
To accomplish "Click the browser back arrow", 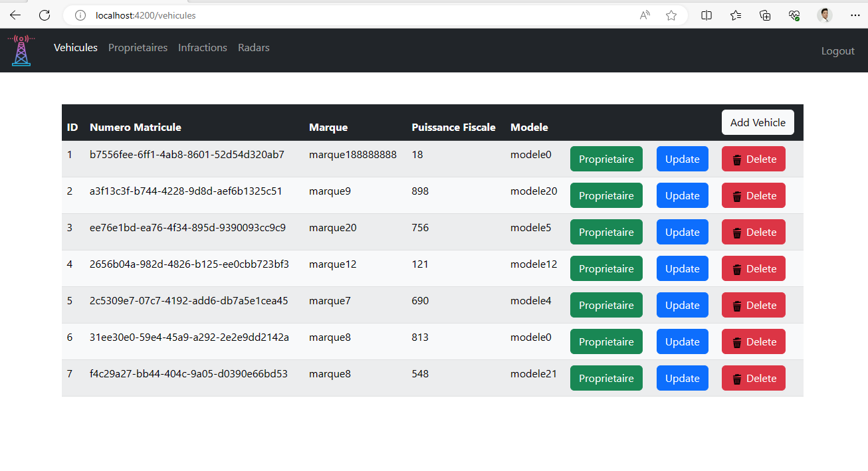I will click(x=15, y=15).
